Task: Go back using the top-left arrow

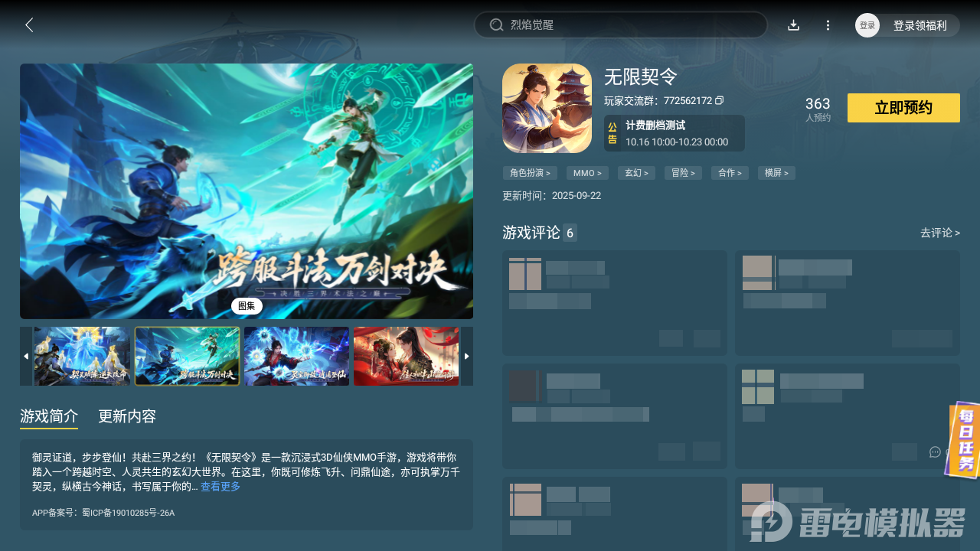Action: tap(29, 25)
